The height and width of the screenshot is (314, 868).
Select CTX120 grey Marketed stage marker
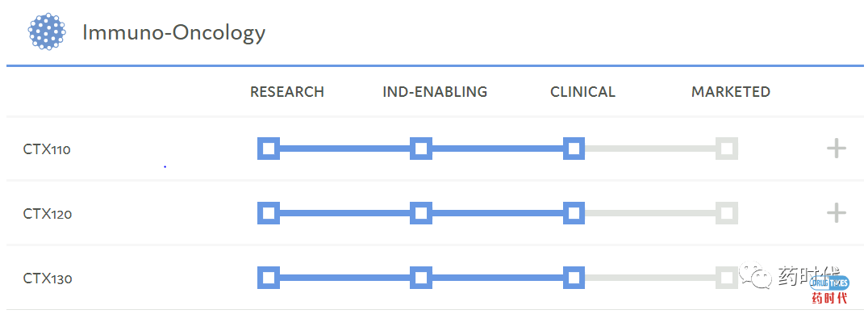(x=727, y=213)
